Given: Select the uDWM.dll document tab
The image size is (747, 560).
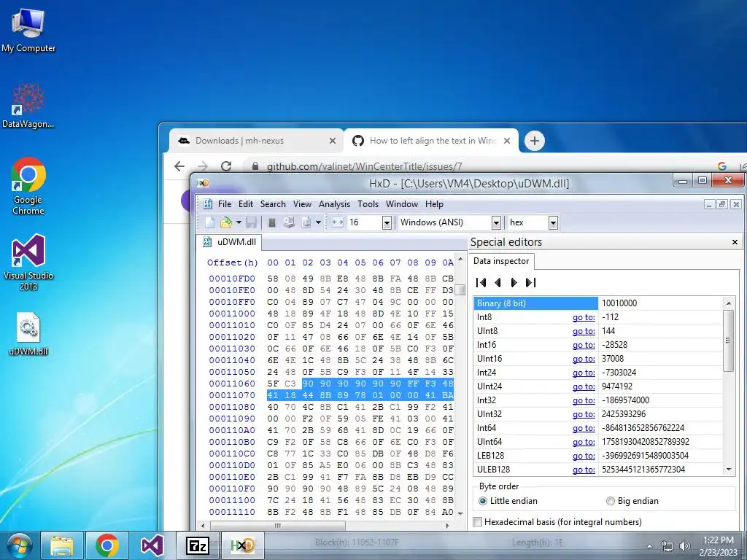Looking at the screenshot, I should pos(230,242).
